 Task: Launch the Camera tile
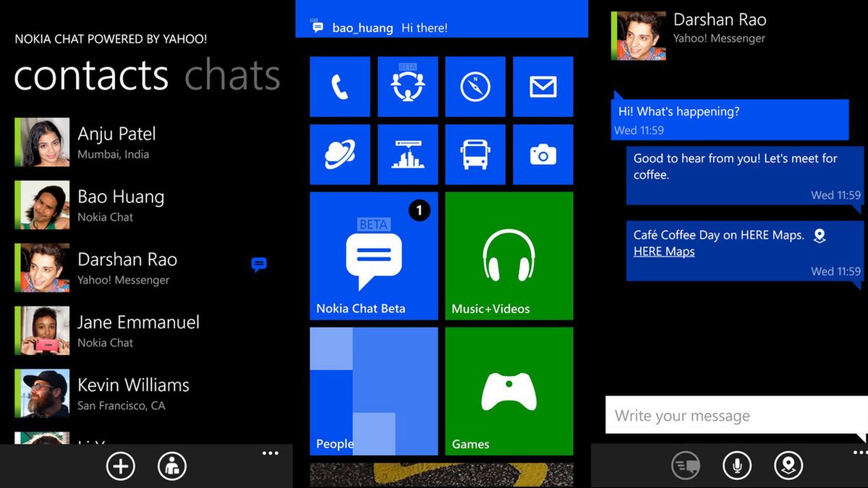click(x=542, y=154)
